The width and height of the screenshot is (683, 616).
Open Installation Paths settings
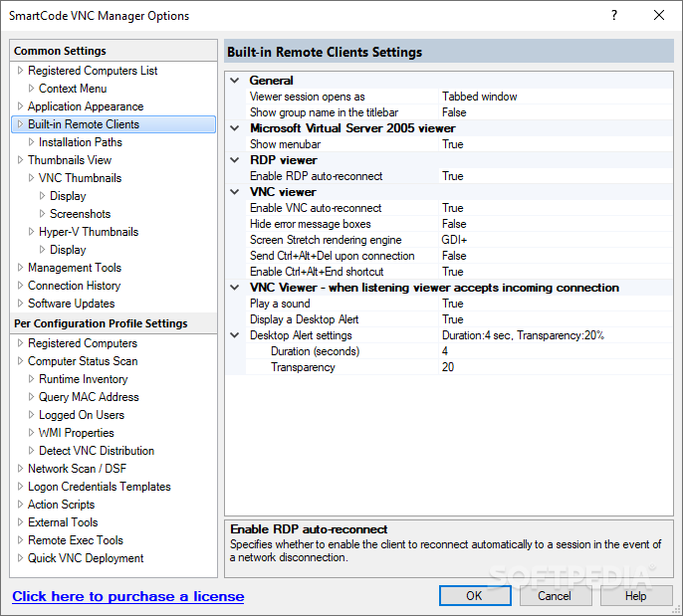80,142
